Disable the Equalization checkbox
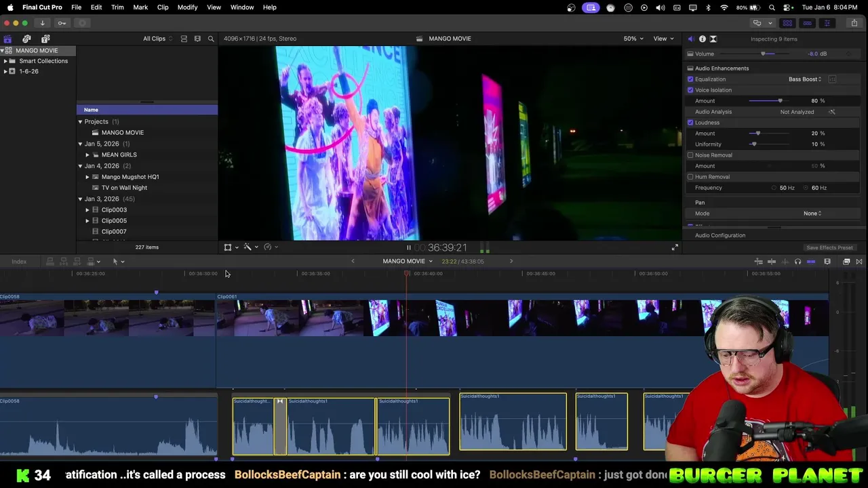The image size is (868, 488). pos(690,79)
